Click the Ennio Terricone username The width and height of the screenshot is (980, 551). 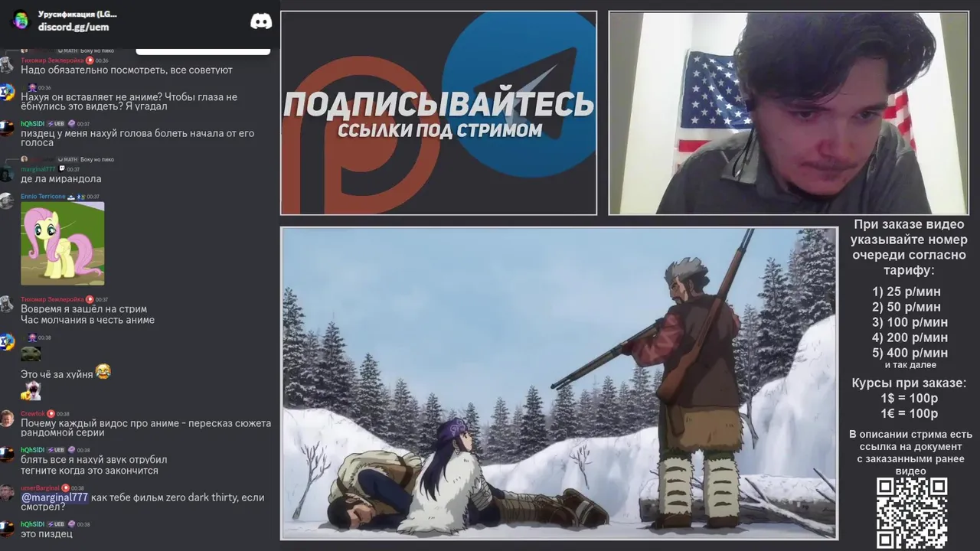tap(43, 197)
